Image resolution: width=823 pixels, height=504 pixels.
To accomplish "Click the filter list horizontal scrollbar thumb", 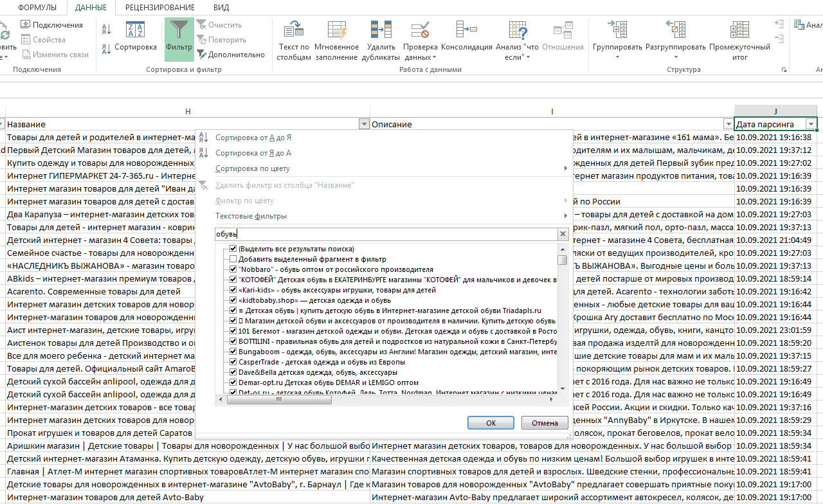I will click(279, 400).
